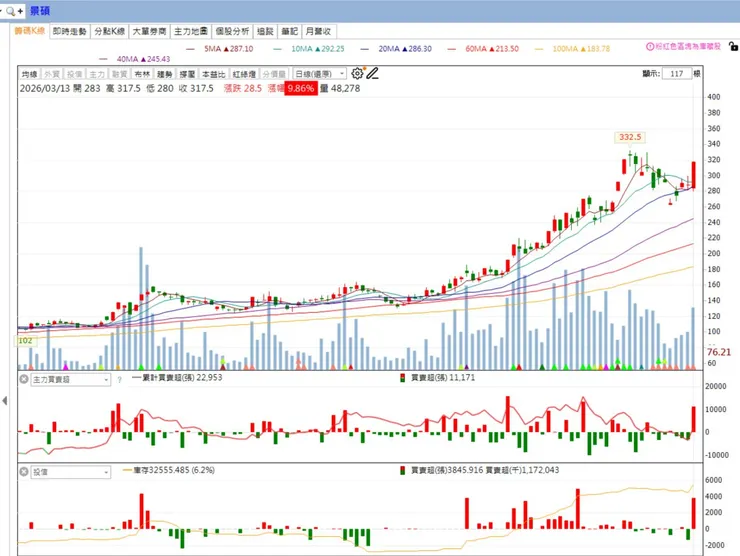Screen dimensions: 740x556
Task: Toggle the 紅綠燈 overlay button
Action: (x=244, y=74)
